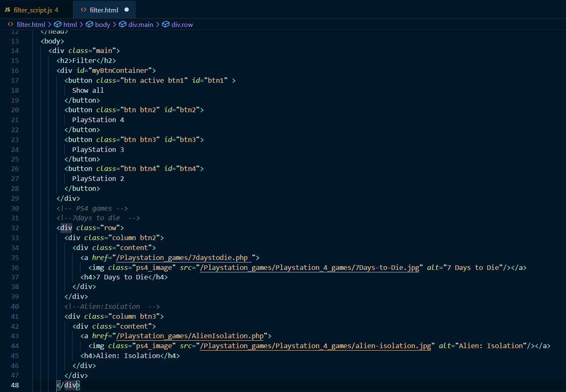
Task: Click the id value "btn4"
Action: [x=188, y=168]
